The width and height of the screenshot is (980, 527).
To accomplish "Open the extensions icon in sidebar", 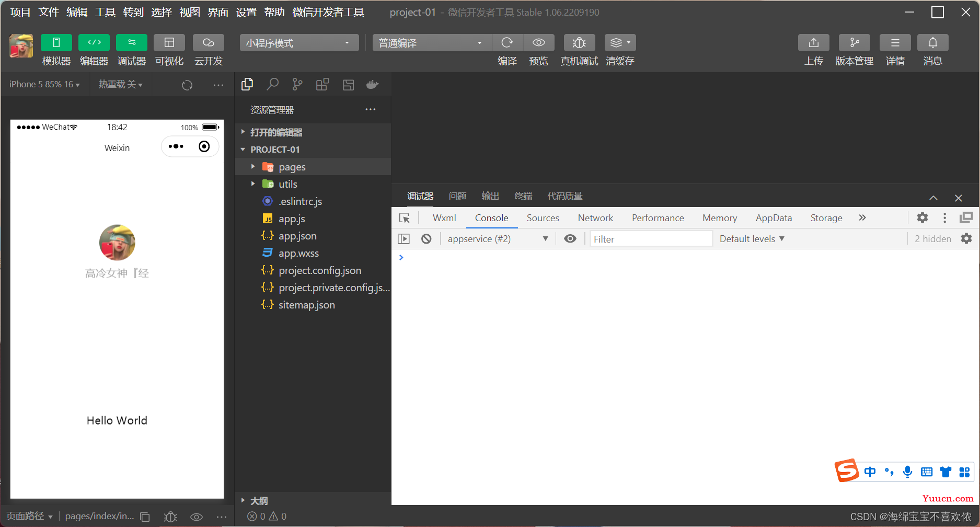I will click(x=322, y=84).
